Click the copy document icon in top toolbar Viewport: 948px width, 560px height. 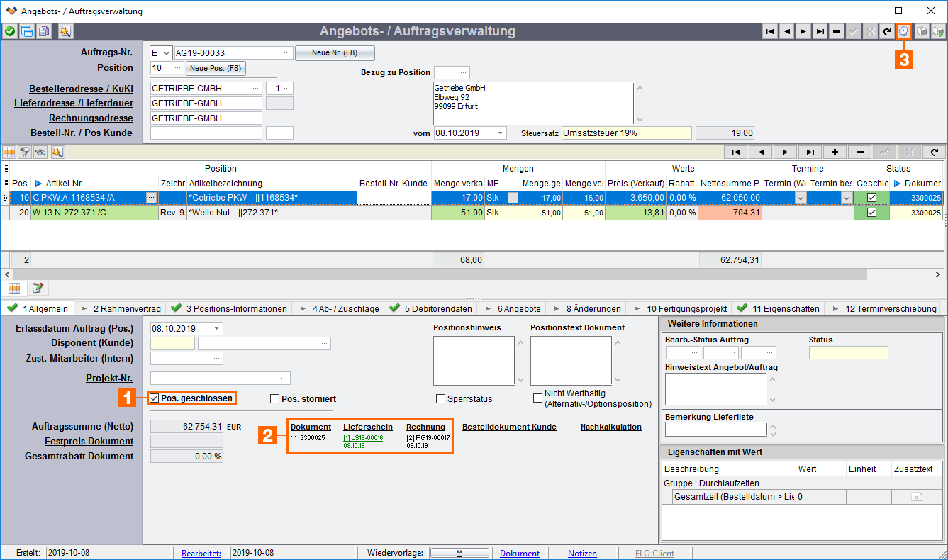tap(44, 31)
